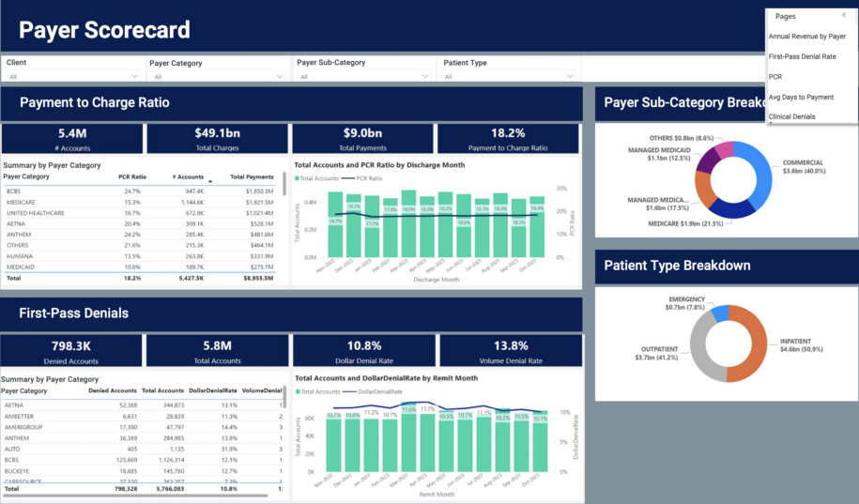
Task: Open the Clinical Denials page
Action: pyautogui.click(x=791, y=116)
